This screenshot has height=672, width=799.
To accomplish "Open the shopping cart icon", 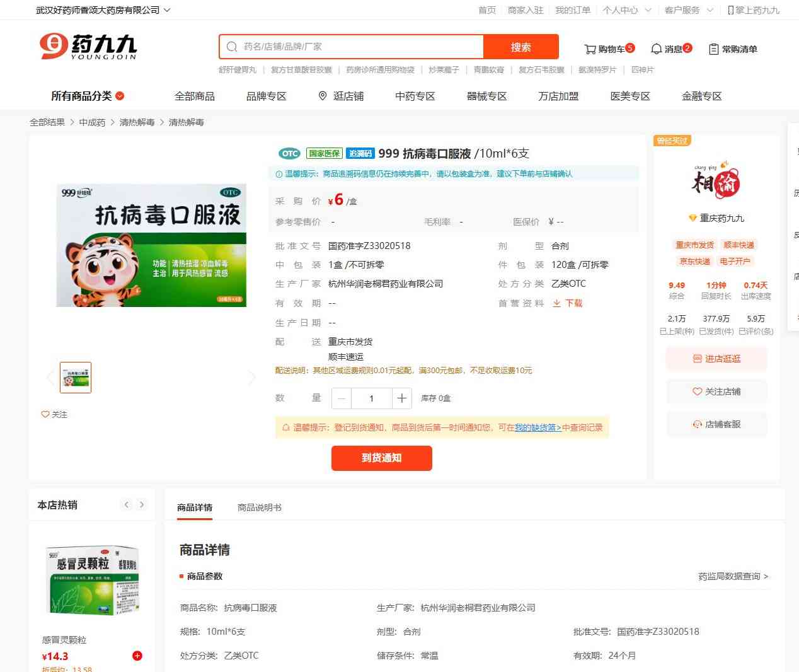I will [x=590, y=49].
